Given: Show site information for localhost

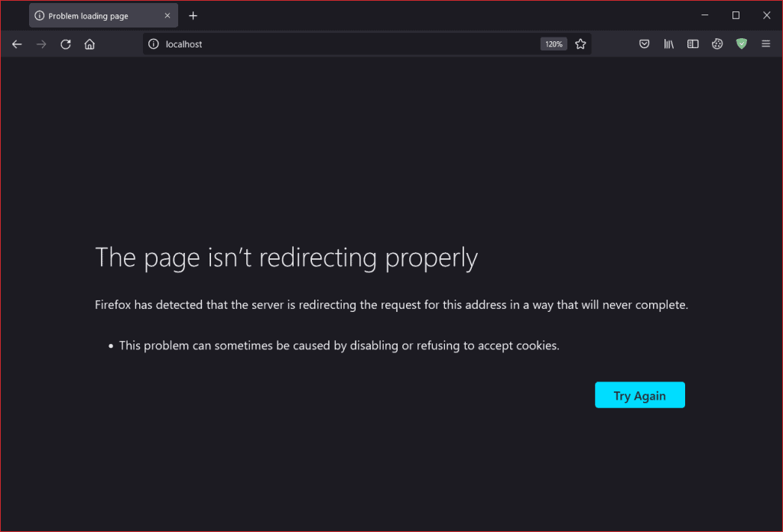Looking at the screenshot, I should click(154, 44).
